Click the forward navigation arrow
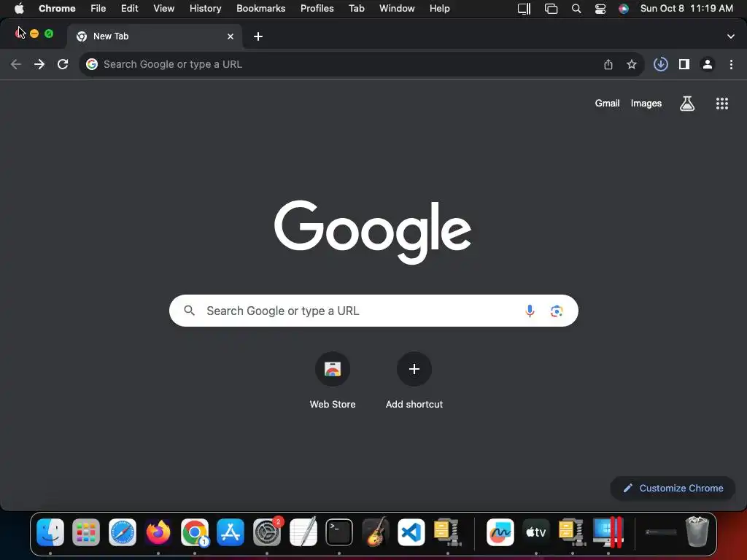 [39, 64]
